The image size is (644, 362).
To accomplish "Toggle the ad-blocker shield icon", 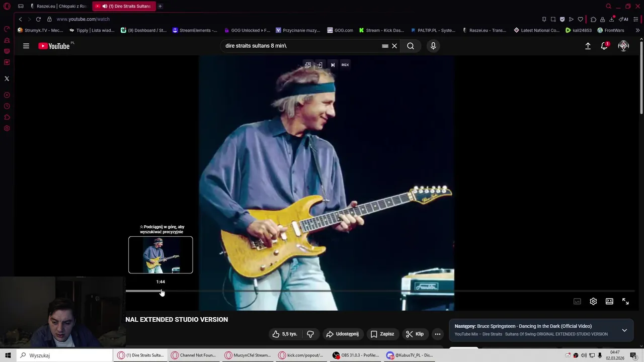I will [x=562, y=19].
